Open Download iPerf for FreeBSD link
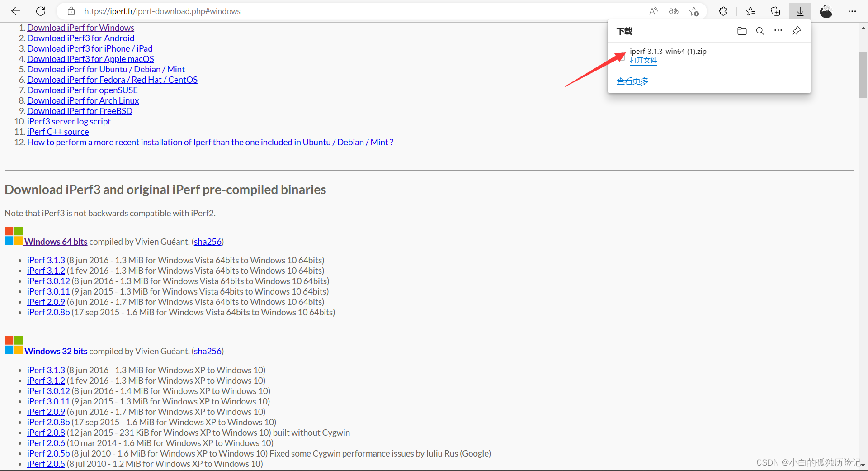This screenshot has height=471, width=868. [80, 111]
